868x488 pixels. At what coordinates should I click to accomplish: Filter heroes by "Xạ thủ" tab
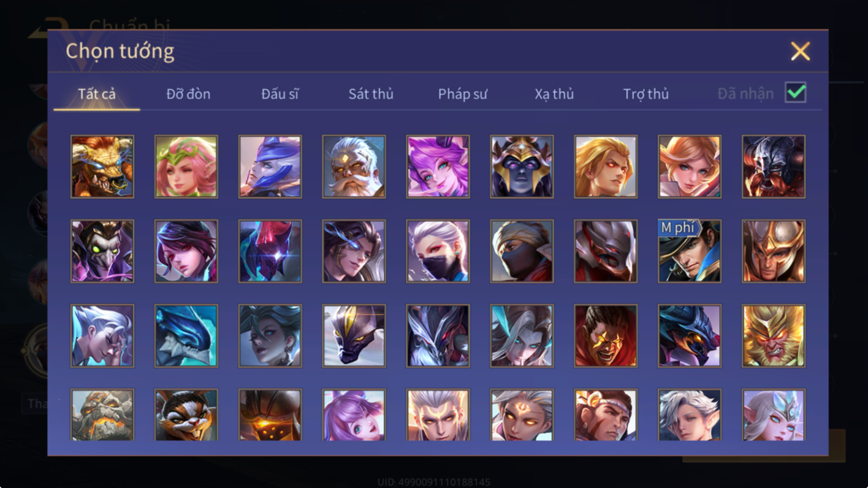(x=554, y=94)
